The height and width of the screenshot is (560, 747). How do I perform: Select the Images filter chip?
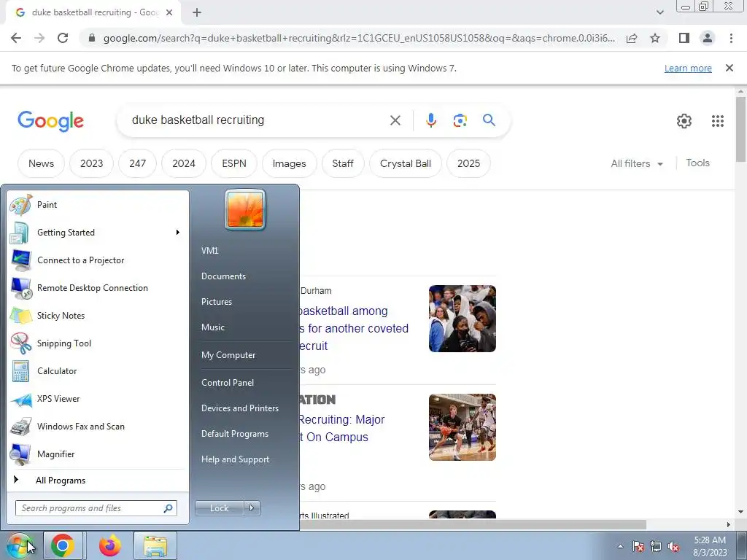click(x=289, y=163)
